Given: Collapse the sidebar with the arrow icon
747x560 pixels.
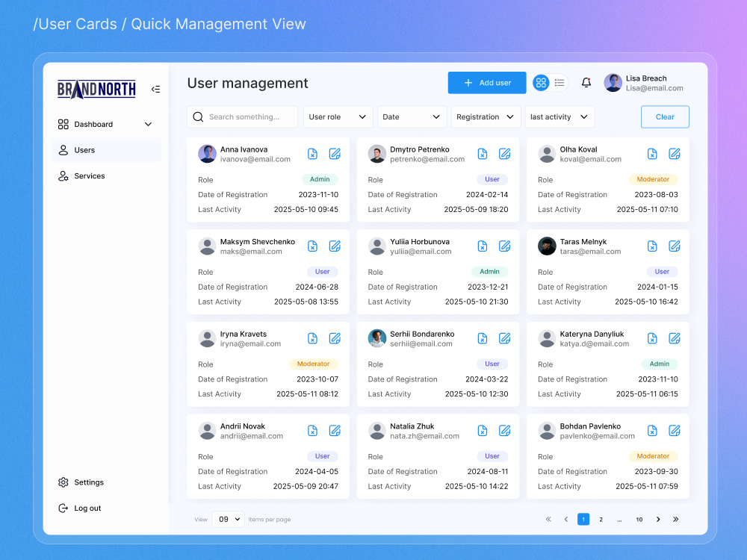Looking at the screenshot, I should pos(156,89).
